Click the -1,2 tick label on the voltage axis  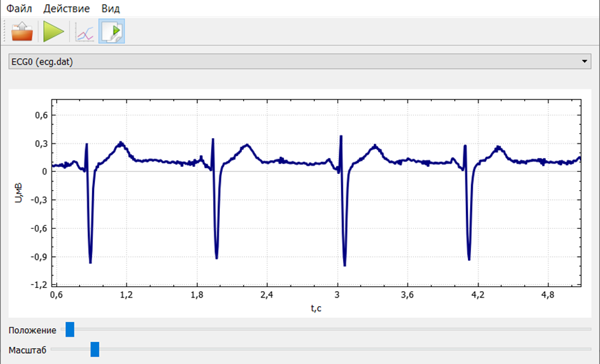pos(38,285)
